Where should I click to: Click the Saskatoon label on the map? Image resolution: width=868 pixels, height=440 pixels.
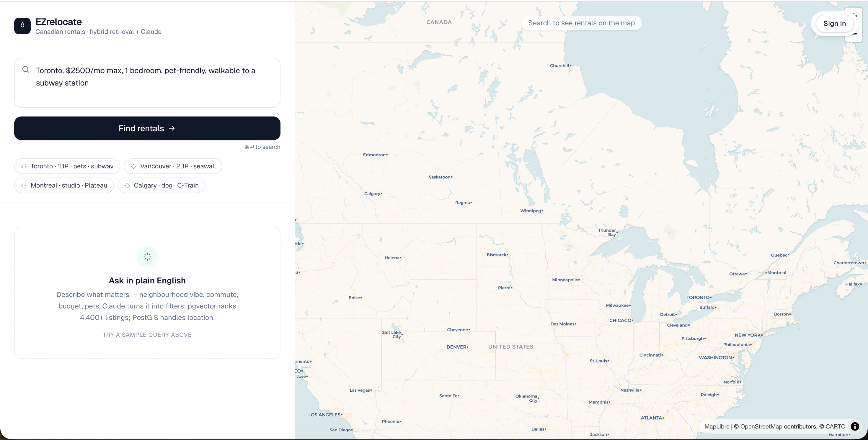click(439, 177)
